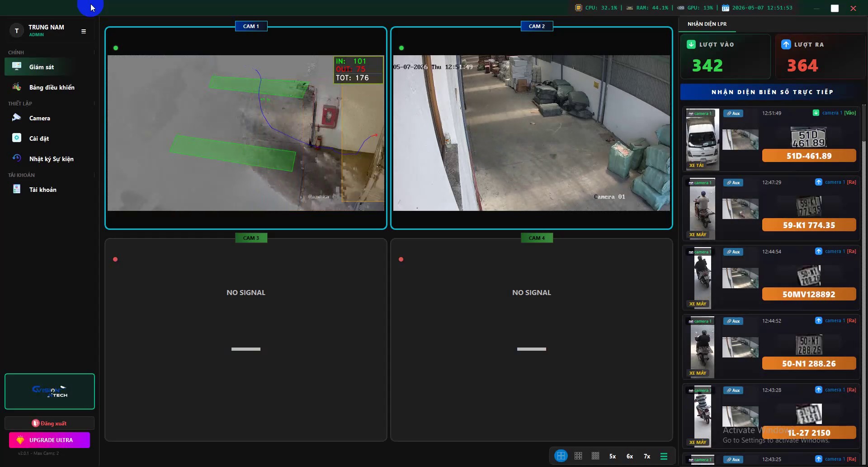Click the LƯỢT VÀO counter 342
The width and height of the screenshot is (868, 467).
pyautogui.click(x=708, y=66)
